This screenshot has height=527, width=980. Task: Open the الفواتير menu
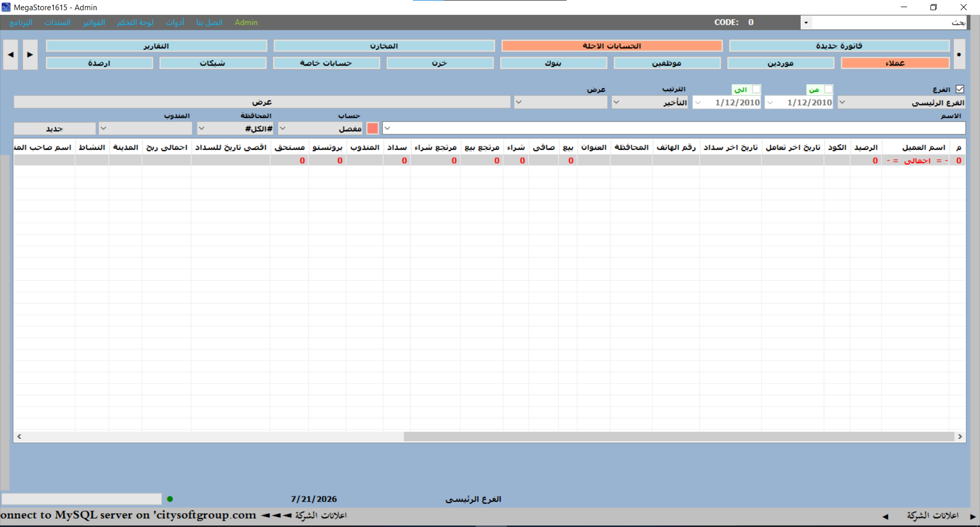pyautogui.click(x=94, y=22)
